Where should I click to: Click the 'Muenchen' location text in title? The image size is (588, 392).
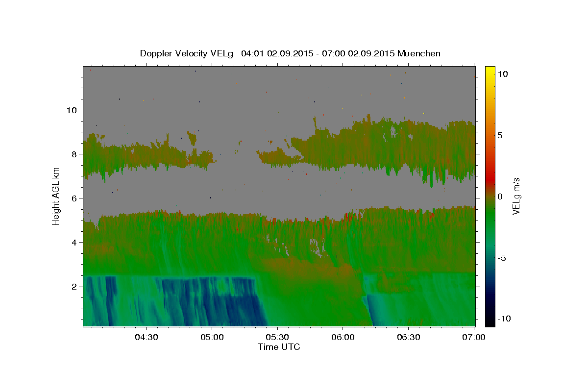coord(419,53)
